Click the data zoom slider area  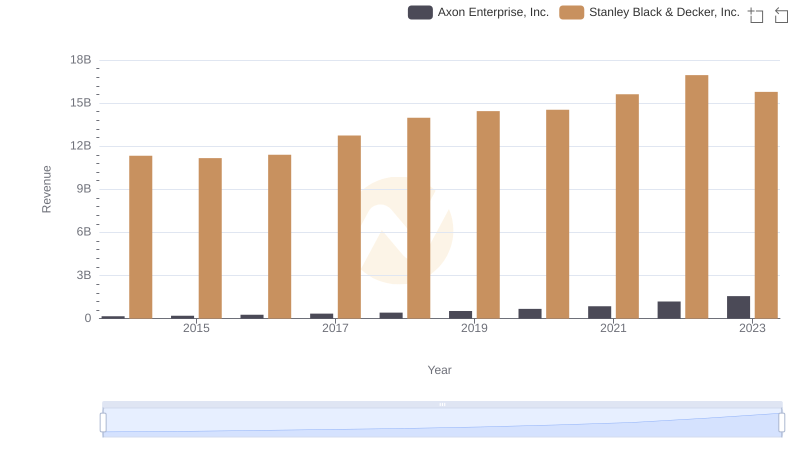(442, 423)
